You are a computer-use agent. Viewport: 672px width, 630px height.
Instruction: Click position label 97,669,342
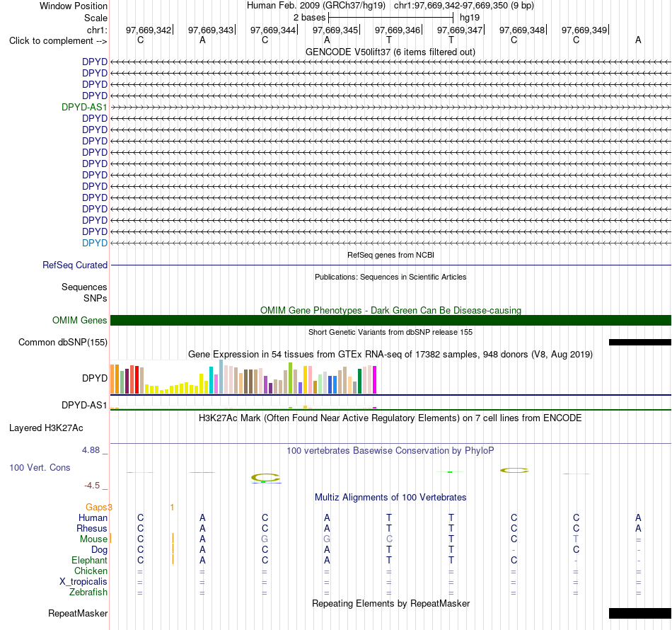coord(149,30)
